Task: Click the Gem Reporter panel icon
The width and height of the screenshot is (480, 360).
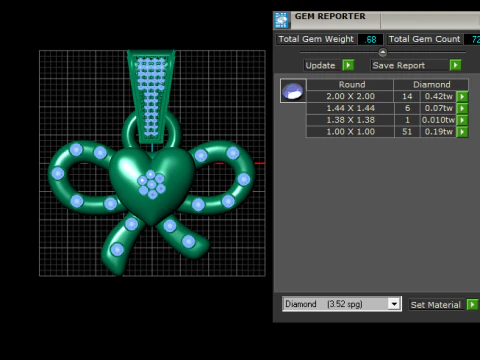Action: [x=281, y=20]
